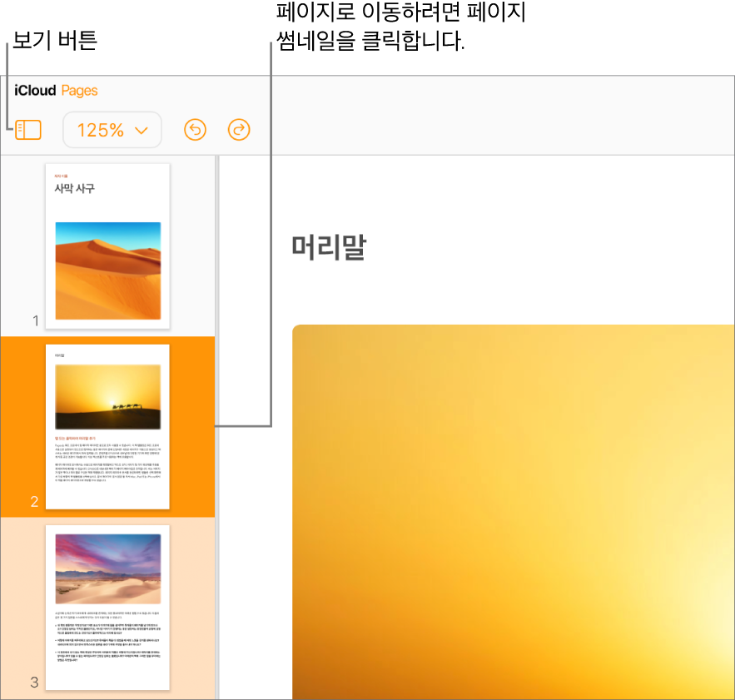Select the highlighted page 2 thumbnail
The width and height of the screenshot is (735, 700).
[x=108, y=426]
